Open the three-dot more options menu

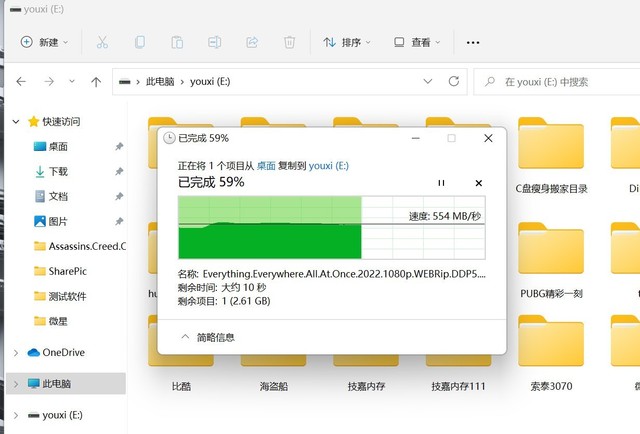473,42
